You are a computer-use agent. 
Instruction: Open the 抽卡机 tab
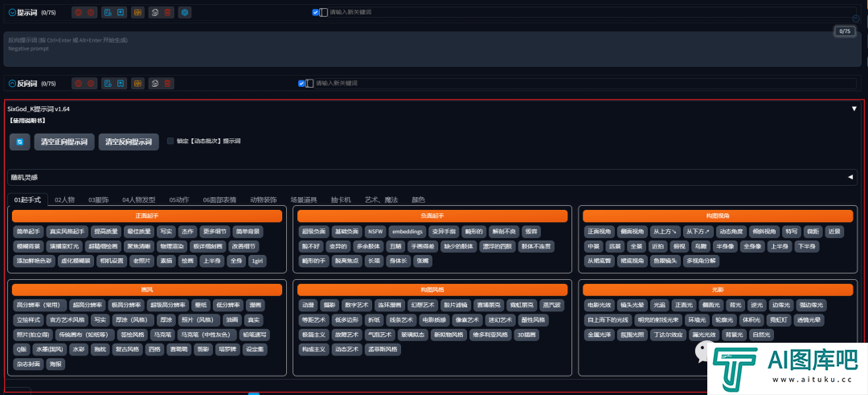[341, 200]
